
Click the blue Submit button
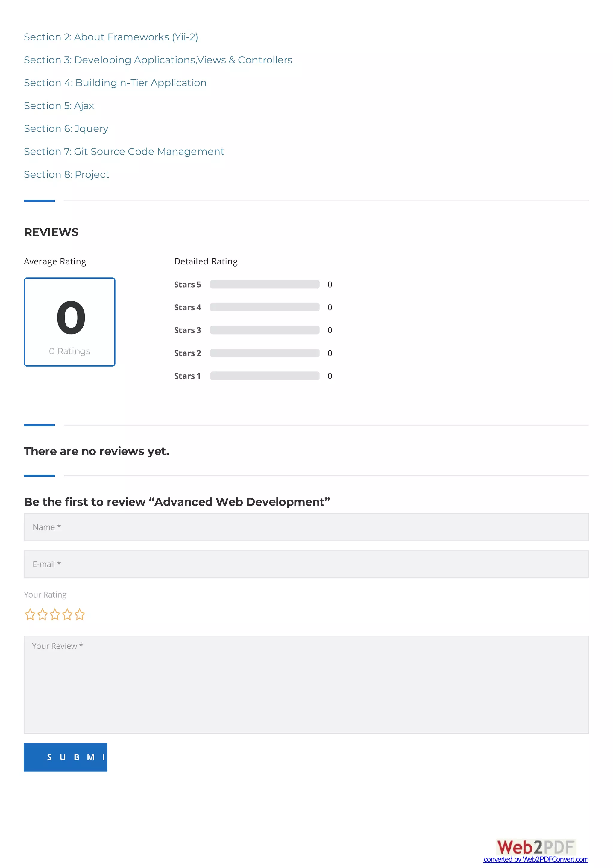point(65,757)
